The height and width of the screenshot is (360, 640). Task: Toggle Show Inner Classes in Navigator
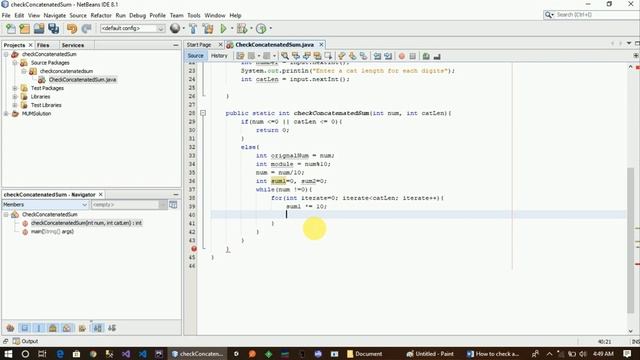(x=67, y=328)
